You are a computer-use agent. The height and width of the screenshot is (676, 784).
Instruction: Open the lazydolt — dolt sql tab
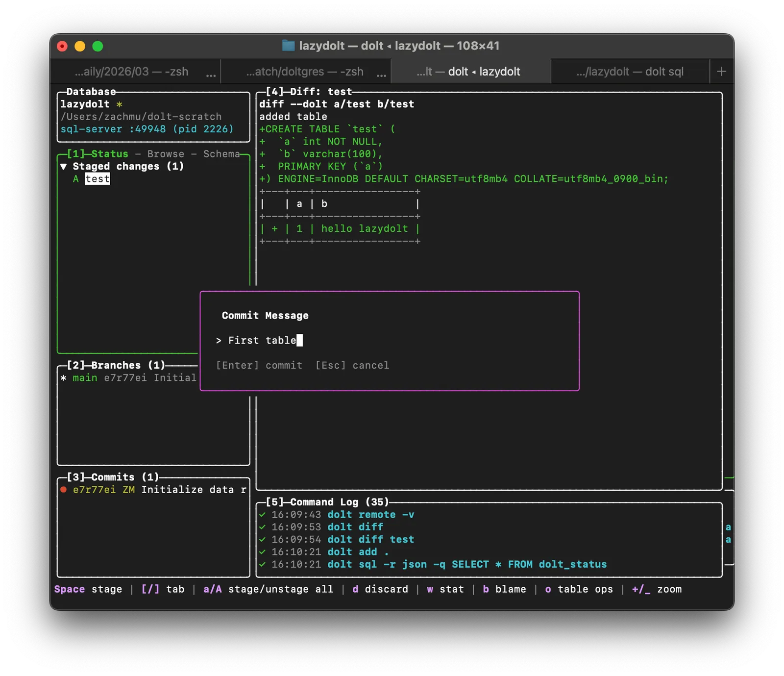tap(630, 72)
